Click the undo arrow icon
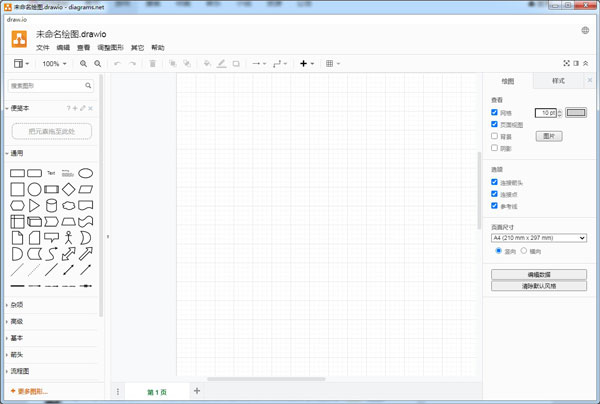 click(117, 64)
